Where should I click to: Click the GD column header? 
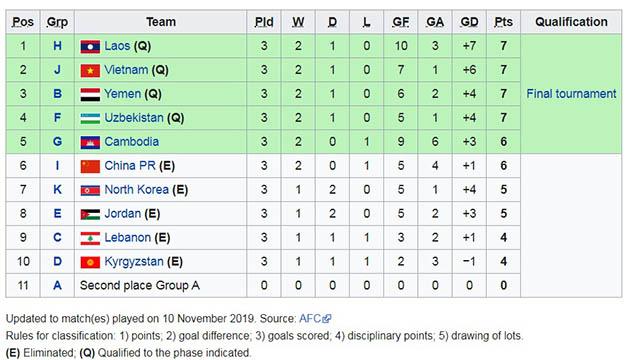tap(469, 22)
